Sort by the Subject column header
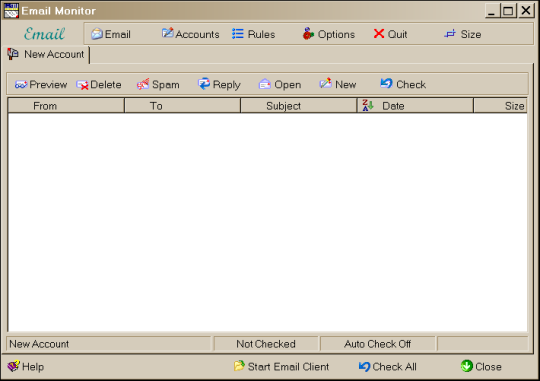The image size is (540, 381). tap(299, 106)
